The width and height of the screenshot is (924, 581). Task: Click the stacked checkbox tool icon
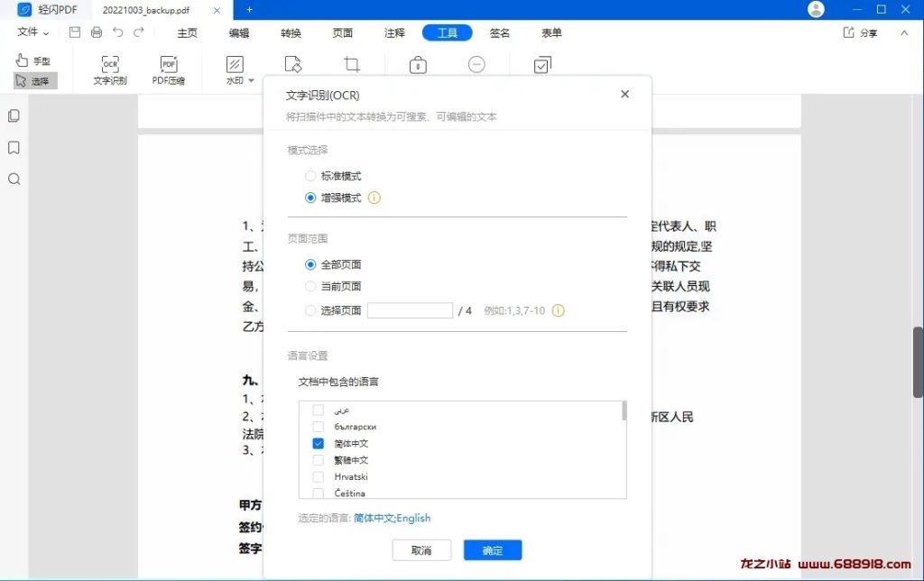point(542,64)
